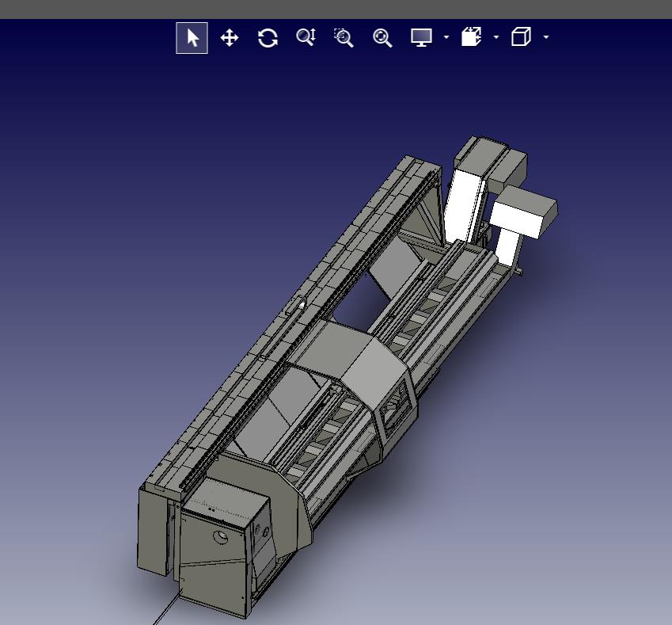This screenshot has width=672, height=625.
Task: Activate the rotate view tool
Action: 268,38
